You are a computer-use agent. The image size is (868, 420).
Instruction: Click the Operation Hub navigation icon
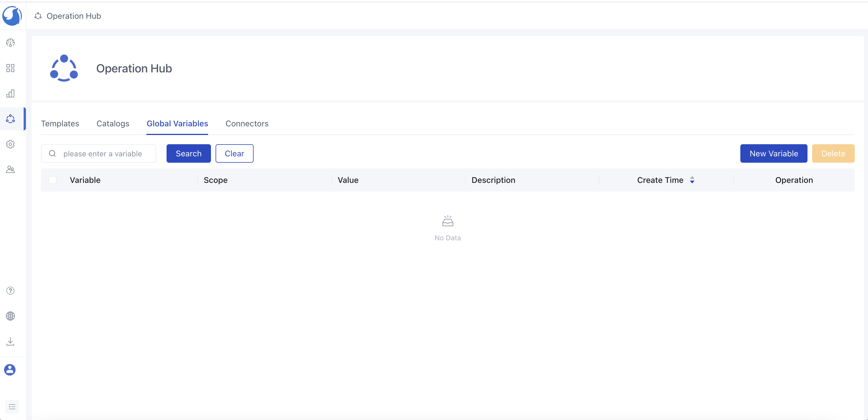click(10, 119)
